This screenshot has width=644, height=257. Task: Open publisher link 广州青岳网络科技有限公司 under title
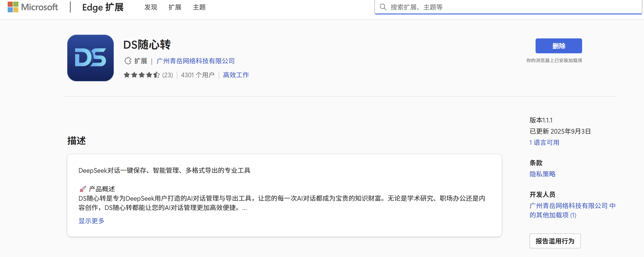[x=195, y=61]
